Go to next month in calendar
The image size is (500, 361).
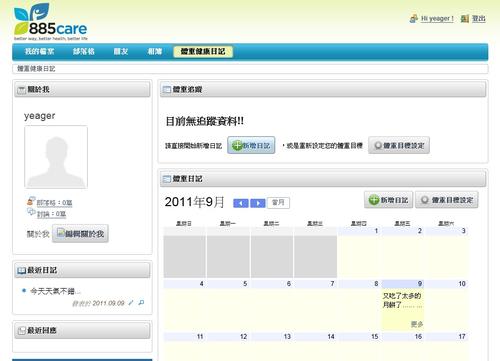coord(258,203)
